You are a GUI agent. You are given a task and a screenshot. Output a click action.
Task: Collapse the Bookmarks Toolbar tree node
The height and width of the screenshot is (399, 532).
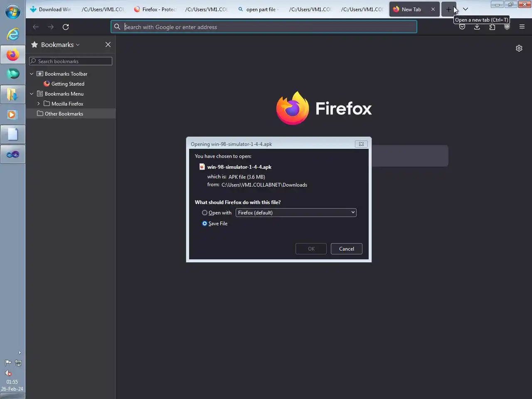pyautogui.click(x=32, y=74)
